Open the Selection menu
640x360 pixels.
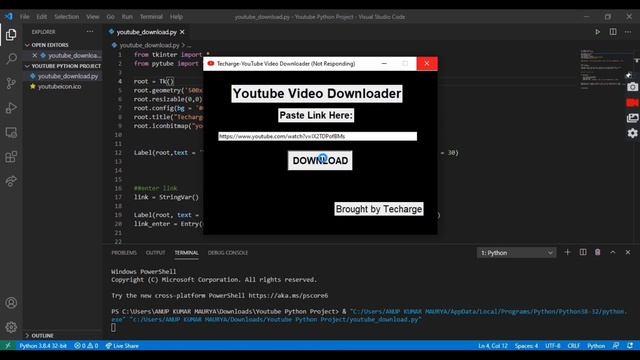pos(67,17)
